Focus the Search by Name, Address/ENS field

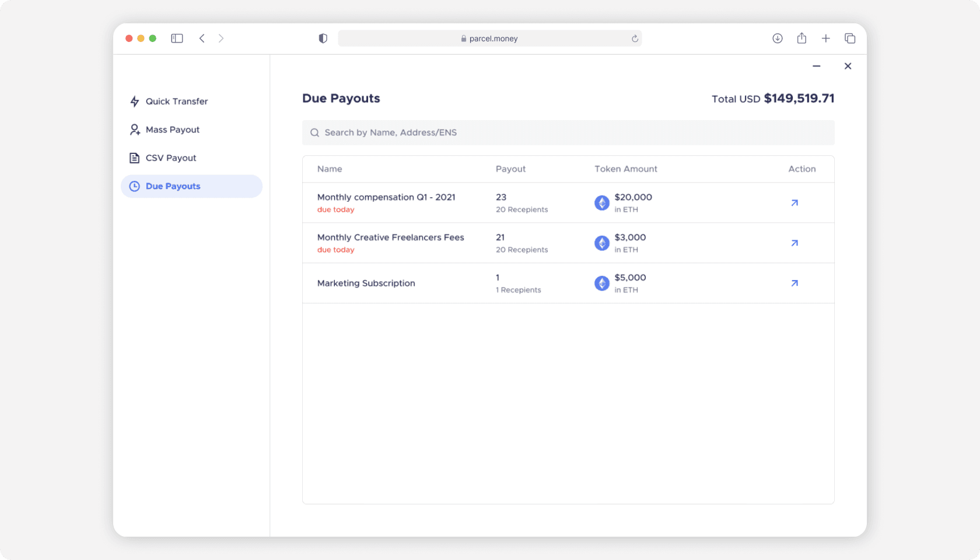[568, 132]
